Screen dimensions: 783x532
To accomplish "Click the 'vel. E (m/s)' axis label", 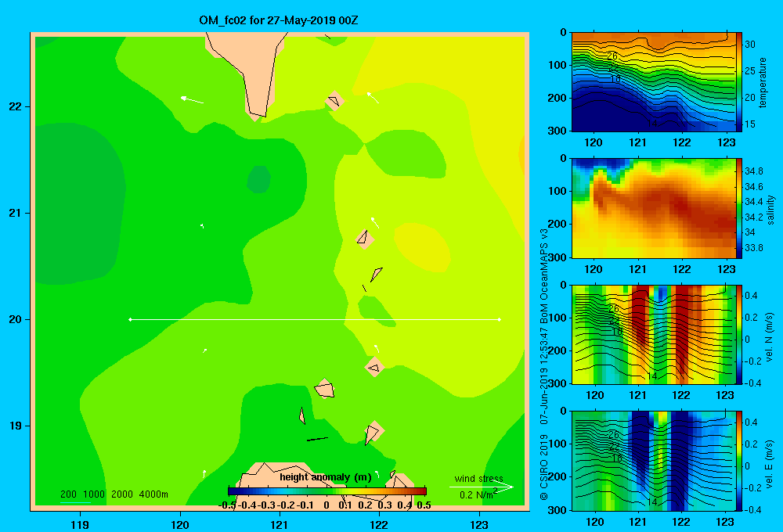I will 770,463.
